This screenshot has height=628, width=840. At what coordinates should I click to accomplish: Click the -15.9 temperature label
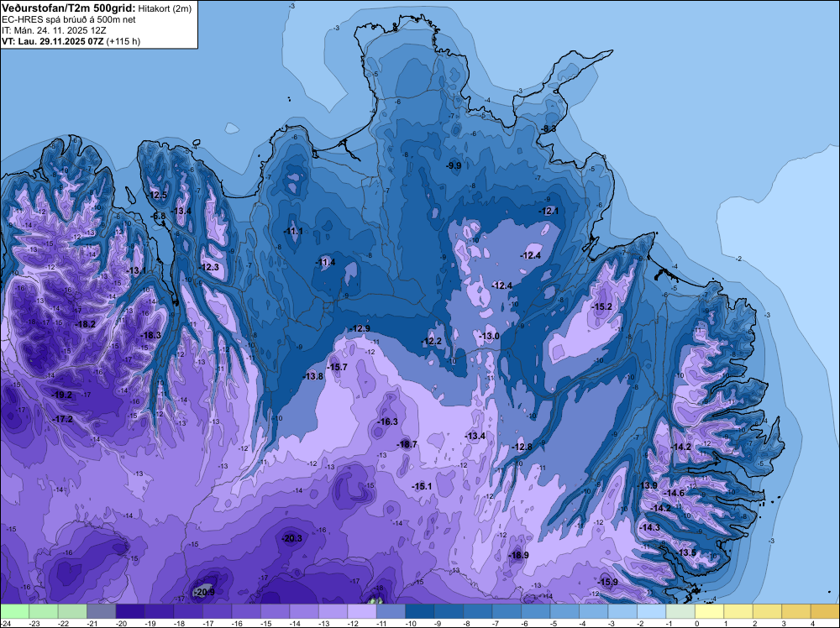[x=607, y=582]
